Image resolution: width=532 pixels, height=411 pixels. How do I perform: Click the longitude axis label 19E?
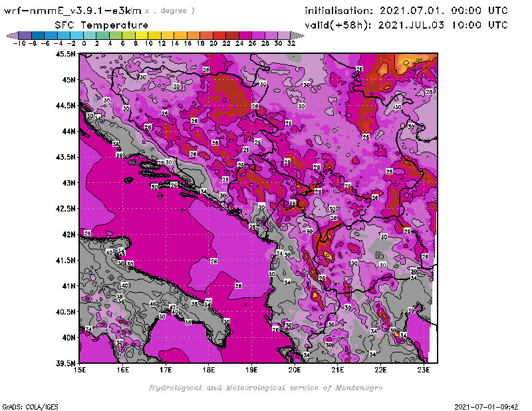click(x=251, y=370)
